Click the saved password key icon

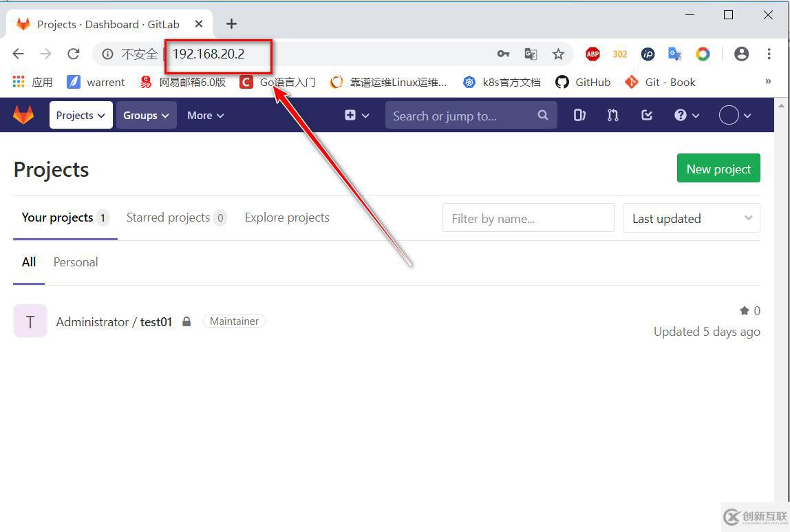[503, 54]
